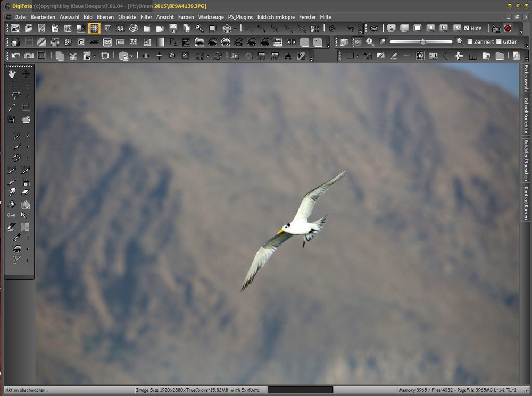Select the Hand pan tool
The image size is (532, 396).
12,74
